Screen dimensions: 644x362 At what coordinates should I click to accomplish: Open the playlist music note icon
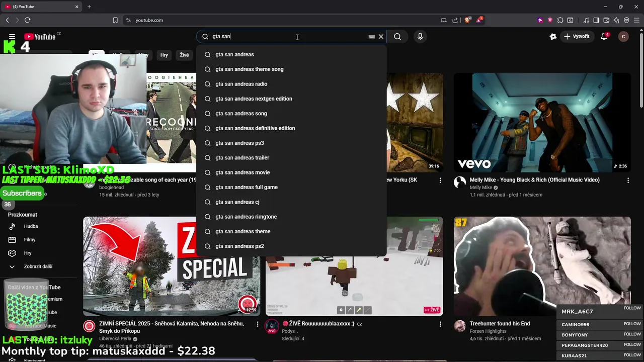click(x=586, y=20)
